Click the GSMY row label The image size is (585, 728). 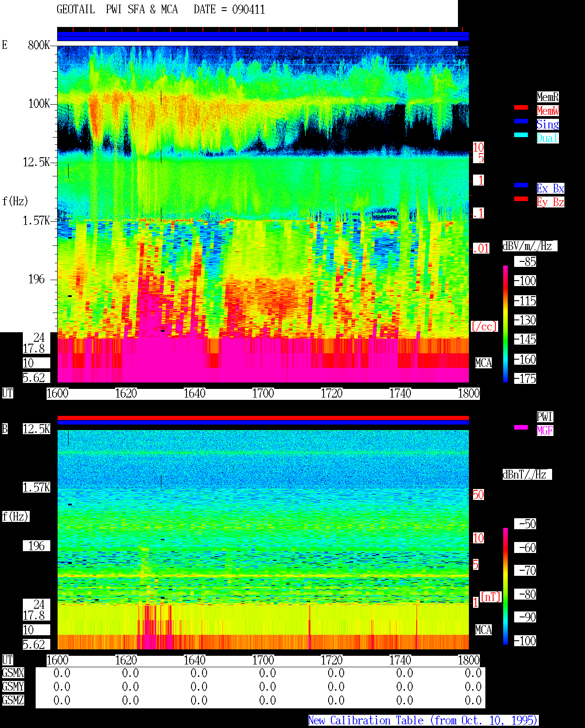[13, 686]
